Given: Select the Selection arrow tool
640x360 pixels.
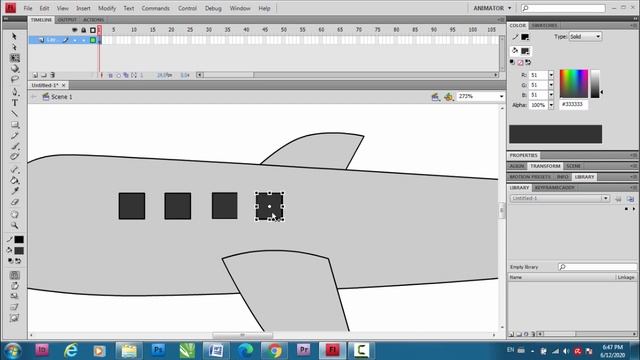Looking at the screenshot, I should pyautogui.click(x=14, y=36).
